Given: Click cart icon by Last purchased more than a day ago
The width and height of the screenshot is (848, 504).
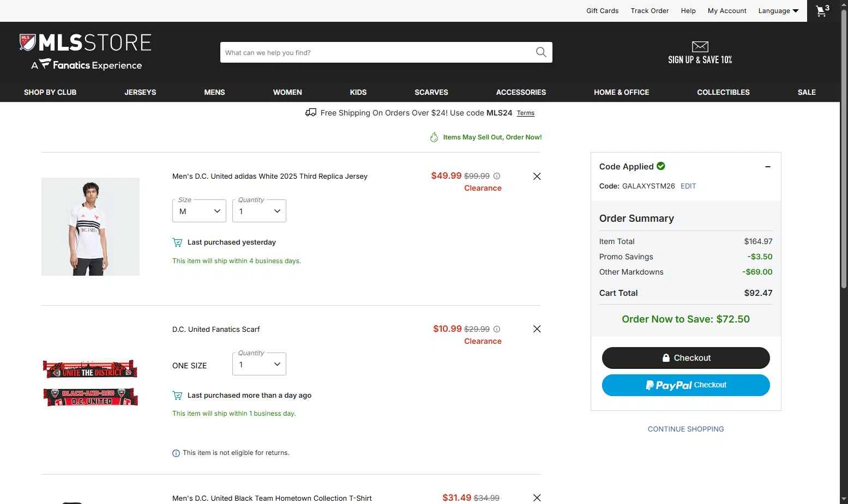Looking at the screenshot, I should point(177,396).
